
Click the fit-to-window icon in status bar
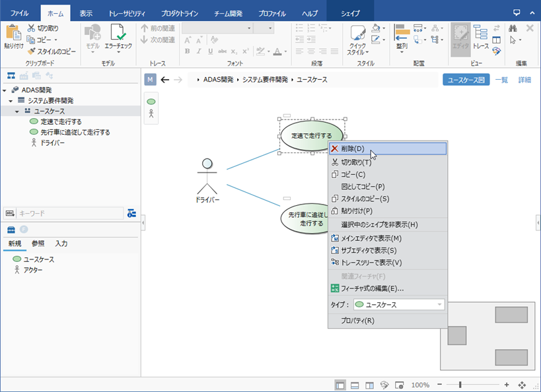pyautogui.click(x=522, y=385)
